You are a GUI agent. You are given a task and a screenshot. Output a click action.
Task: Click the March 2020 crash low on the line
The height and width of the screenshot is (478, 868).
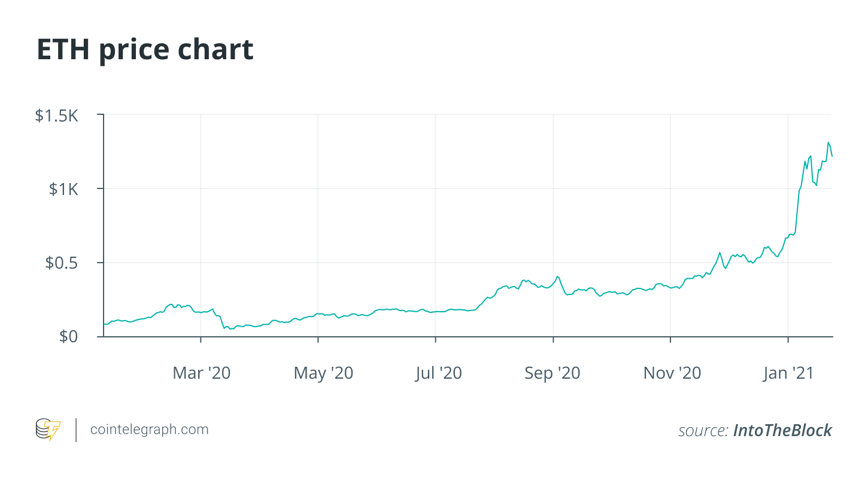pyautogui.click(x=230, y=328)
